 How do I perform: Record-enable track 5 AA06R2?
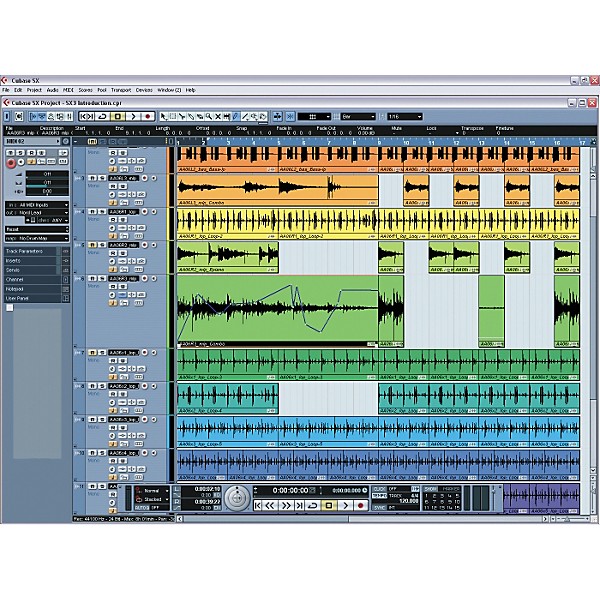click(145, 245)
